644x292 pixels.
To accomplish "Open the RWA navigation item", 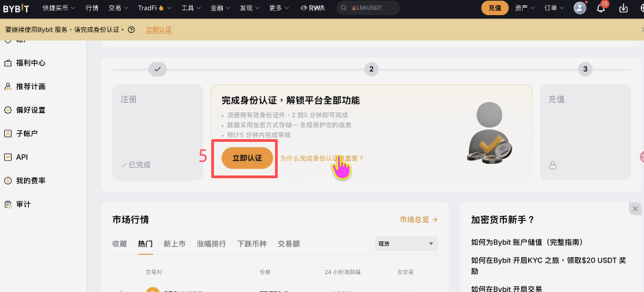I will (312, 8).
